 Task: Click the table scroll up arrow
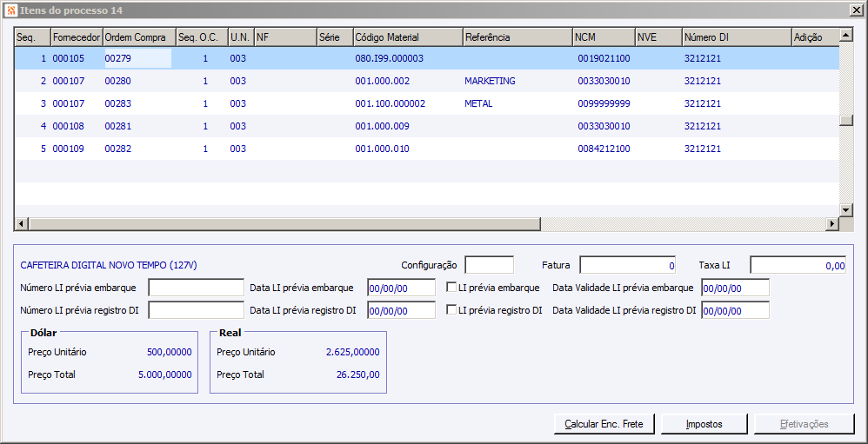pyautogui.click(x=845, y=36)
